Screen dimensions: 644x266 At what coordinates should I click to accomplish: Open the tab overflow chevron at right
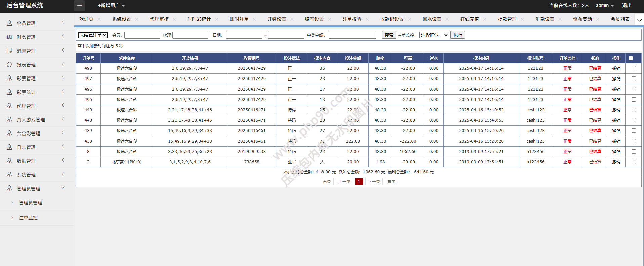(639, 20)
